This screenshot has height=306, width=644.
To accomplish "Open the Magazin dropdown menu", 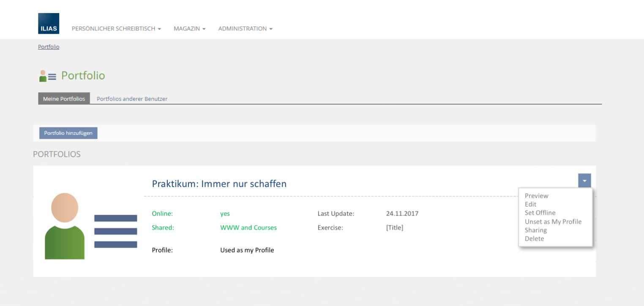I will pyautogui.click(x=189, y=29).
